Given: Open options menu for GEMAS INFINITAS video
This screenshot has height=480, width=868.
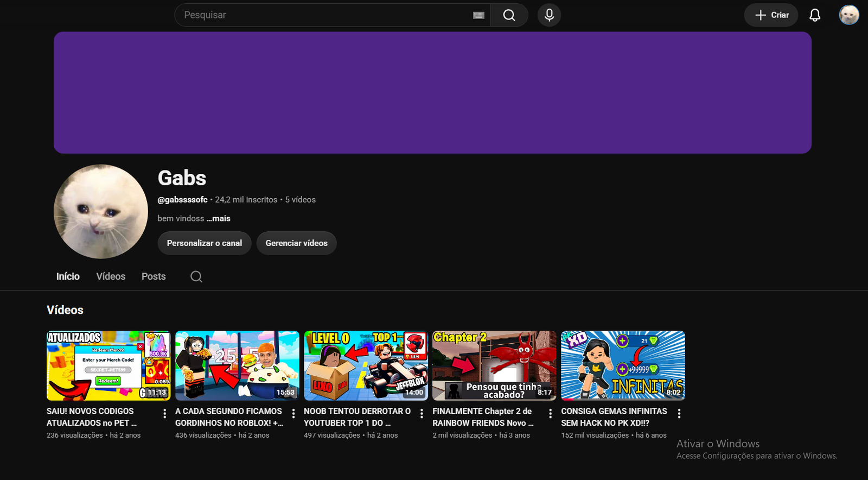Looking at the screenshot, I should [x=679, y=414].
